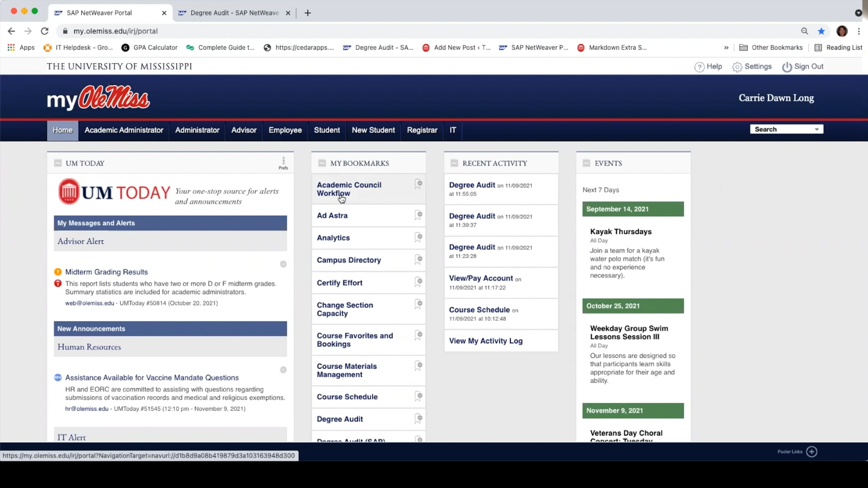Open the Administrator navigation tab
This screenshot has width=868, height=488.
pyautogui.click(x=197, y=130)
